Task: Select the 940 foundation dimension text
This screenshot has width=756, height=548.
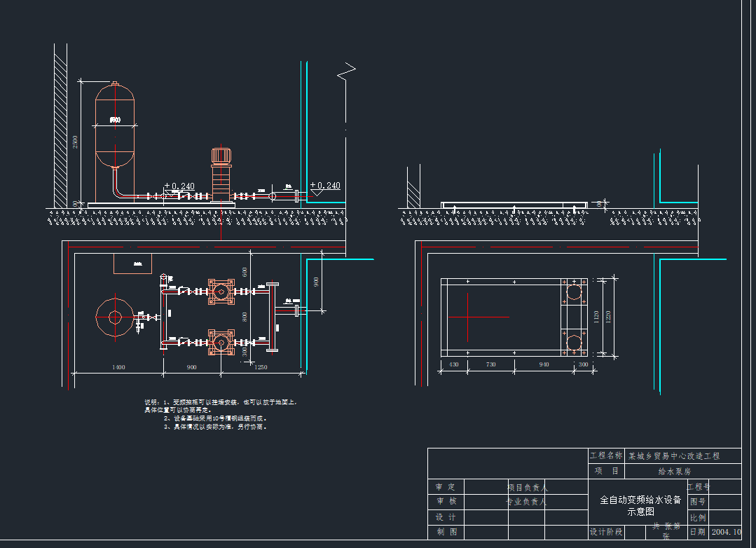Action: click(x=544, y=364)
